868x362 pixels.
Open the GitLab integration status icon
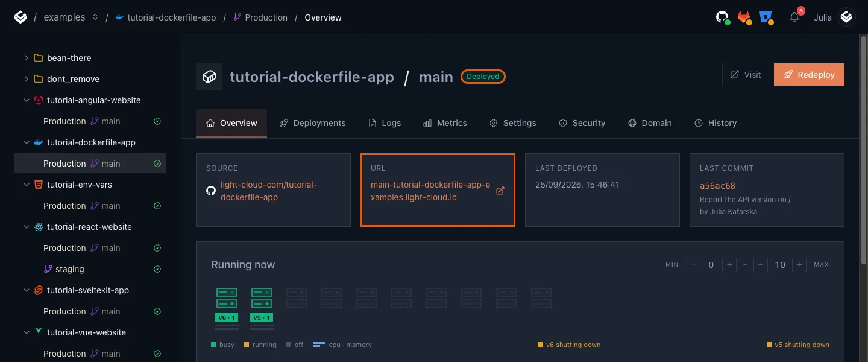point(745,17)
